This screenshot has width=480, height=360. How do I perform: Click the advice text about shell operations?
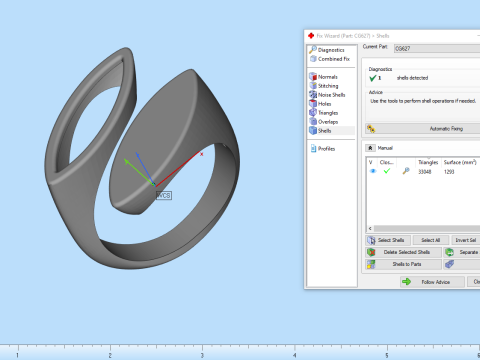pos(423,101)
